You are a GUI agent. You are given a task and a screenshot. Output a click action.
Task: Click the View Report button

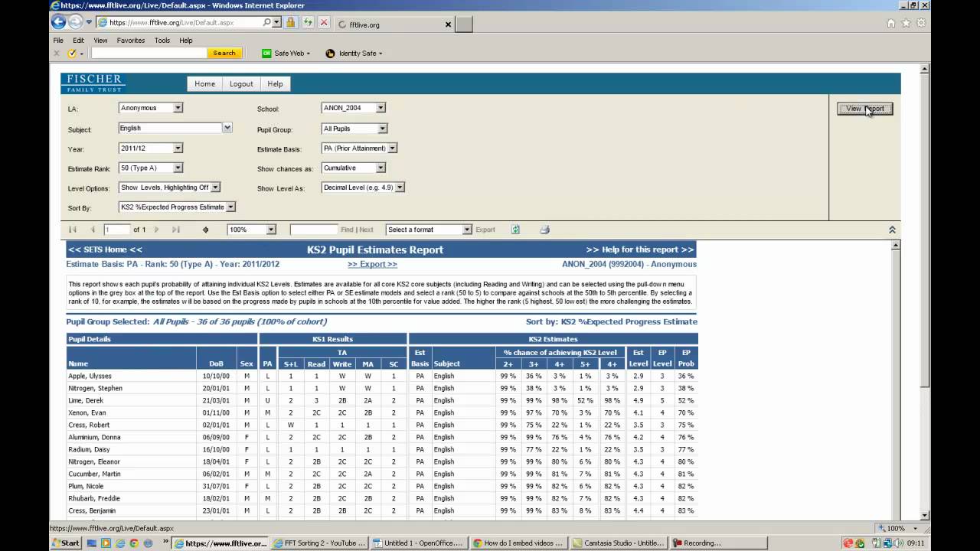[x=864, y=109]
